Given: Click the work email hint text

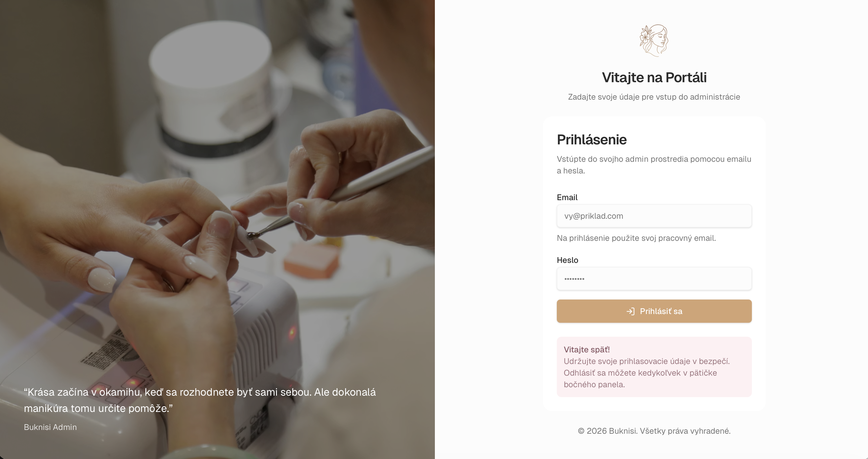Looking at the screenshot, I should [x=636, y=238].
